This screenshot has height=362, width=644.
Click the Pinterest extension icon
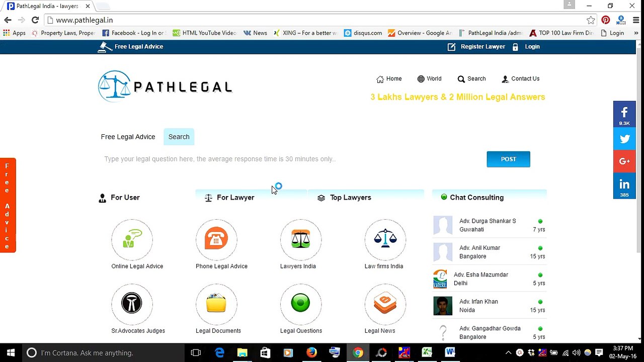click(606, 20)
